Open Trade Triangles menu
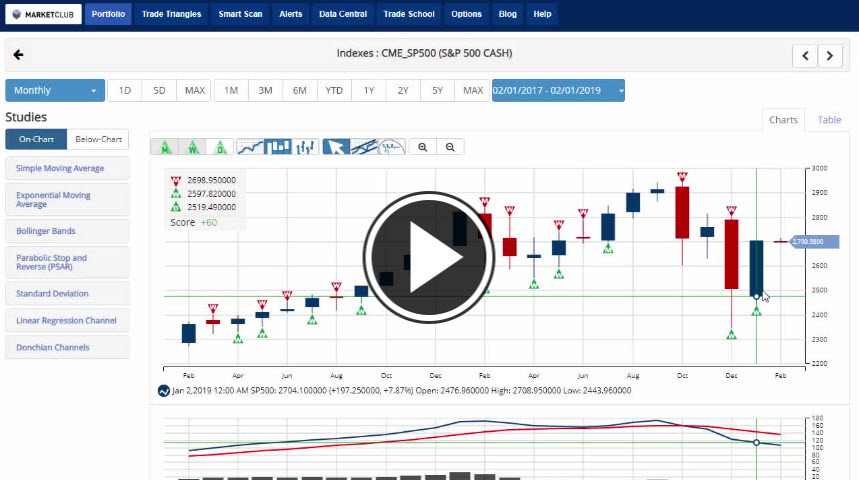The width and height of the screenshot is (859, 480). click(x=171, y=14)
